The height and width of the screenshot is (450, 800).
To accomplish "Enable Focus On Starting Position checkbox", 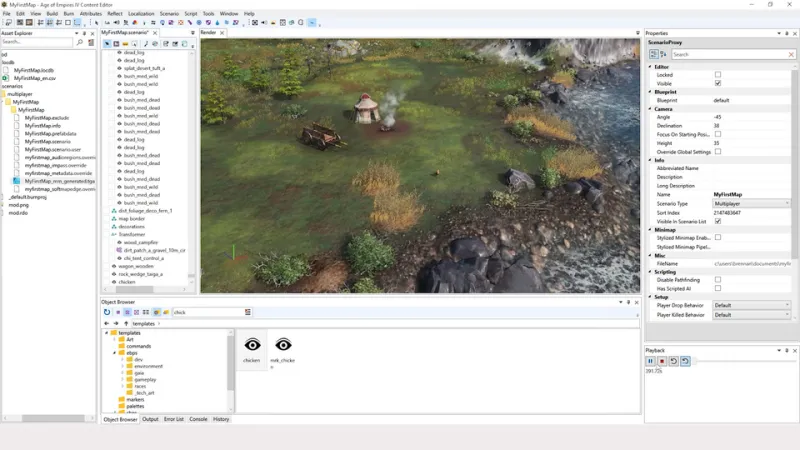I will pyautogui.click(x=718, y=134).
